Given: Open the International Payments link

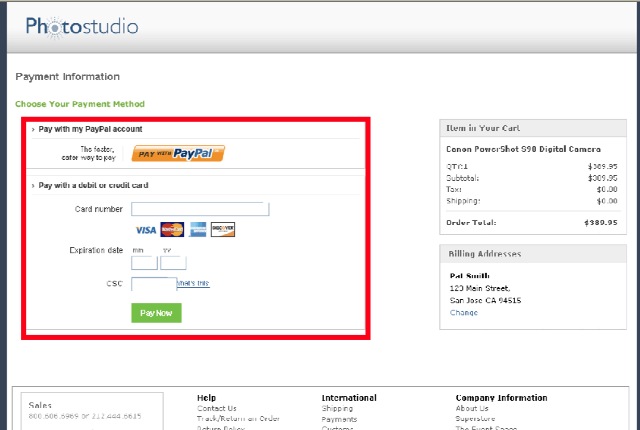Looking at the screenshot, I should tap(339, 419).
